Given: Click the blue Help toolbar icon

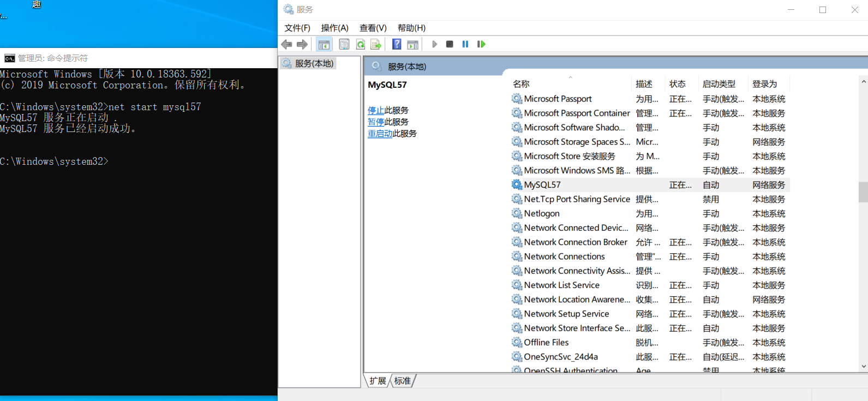Looking at the screenshot, I should (x=397, y=45).
